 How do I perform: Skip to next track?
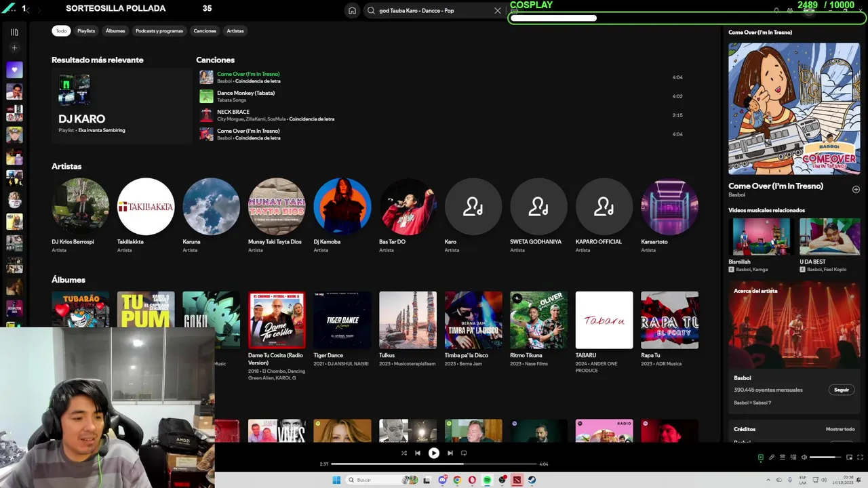[x=450, y=453]
